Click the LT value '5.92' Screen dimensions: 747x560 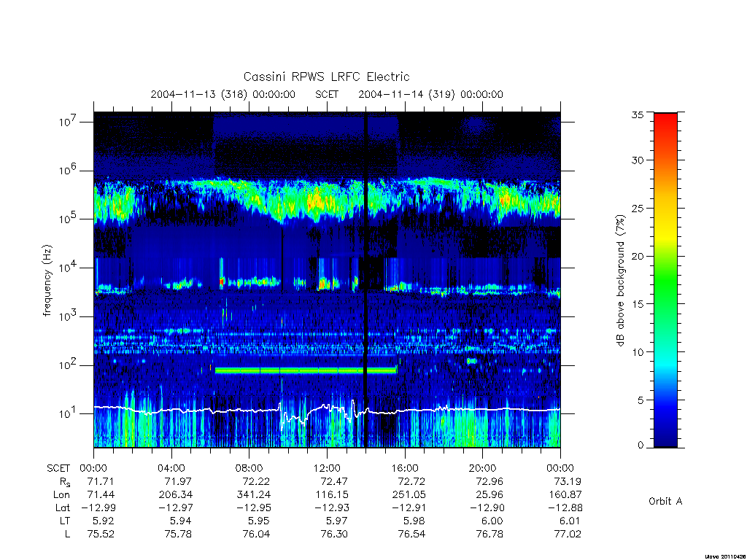pyautogui.click(x=104, y=521)
